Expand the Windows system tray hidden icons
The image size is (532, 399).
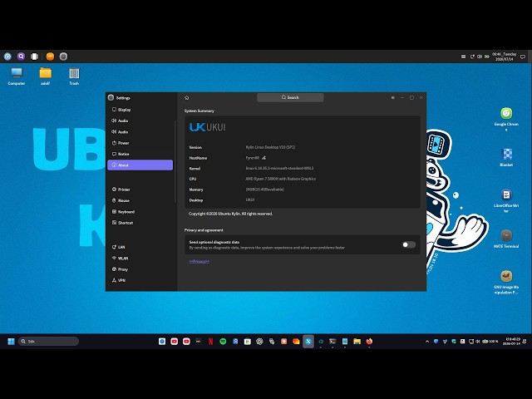[x=427, y=342]
